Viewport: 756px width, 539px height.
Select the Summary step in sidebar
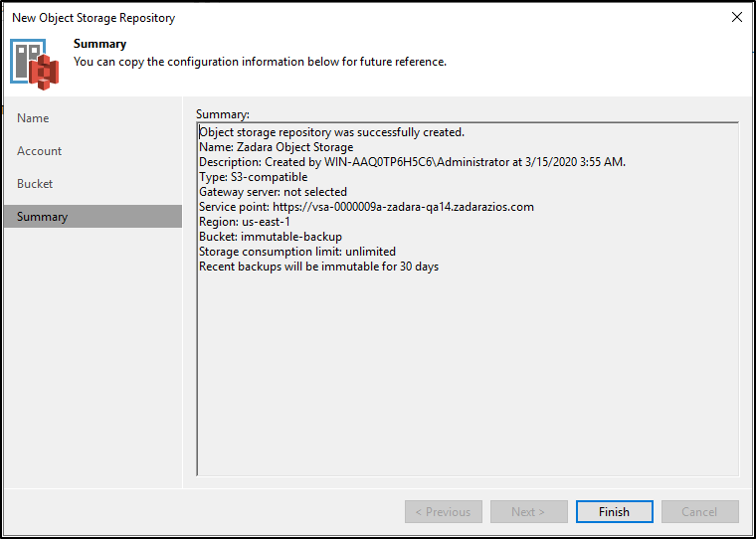coord(94,217)
